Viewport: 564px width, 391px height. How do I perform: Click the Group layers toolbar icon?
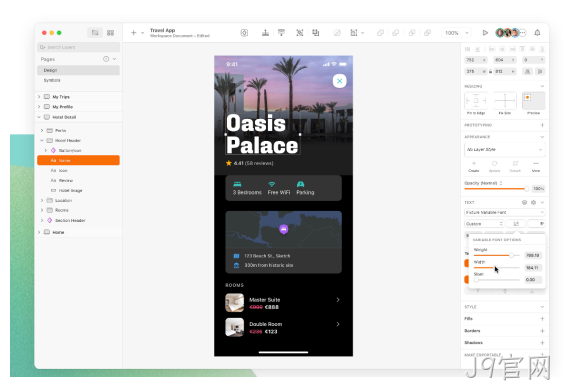(300, 33)
